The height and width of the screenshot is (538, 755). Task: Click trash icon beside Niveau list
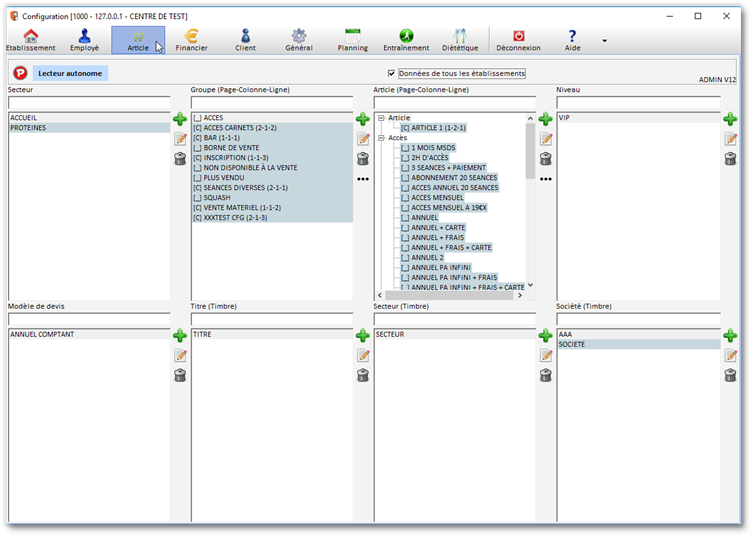(x=730, y=159)
